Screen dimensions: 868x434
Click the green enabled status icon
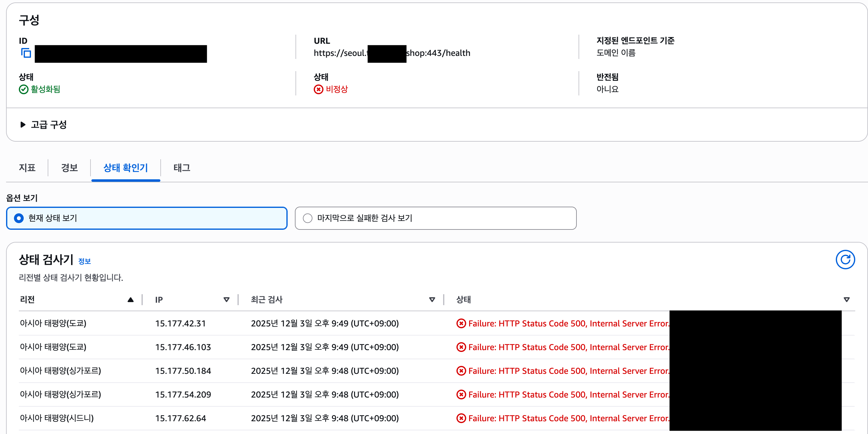coord(23,89)
